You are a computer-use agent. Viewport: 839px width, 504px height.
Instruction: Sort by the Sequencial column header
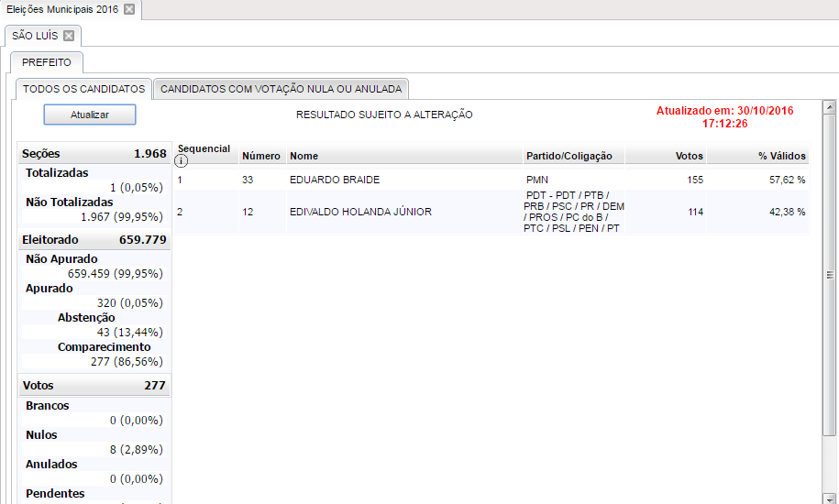(x=204, y=148)
